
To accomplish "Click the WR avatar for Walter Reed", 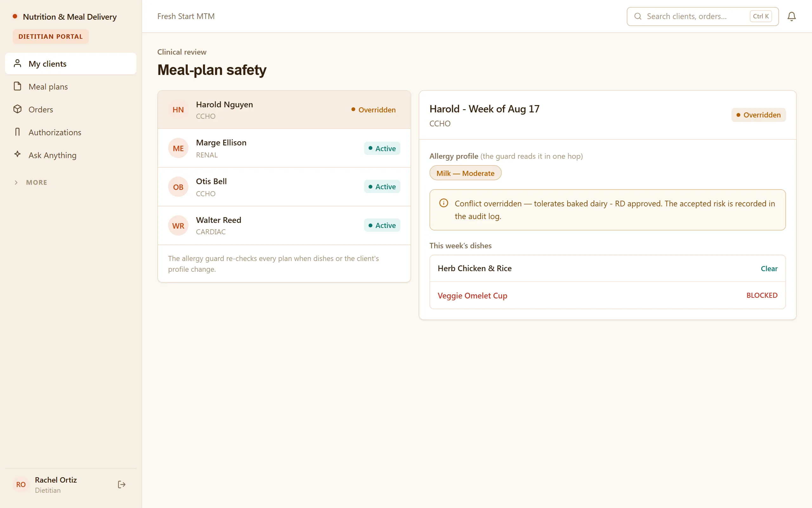I will [x=178, y=225].
